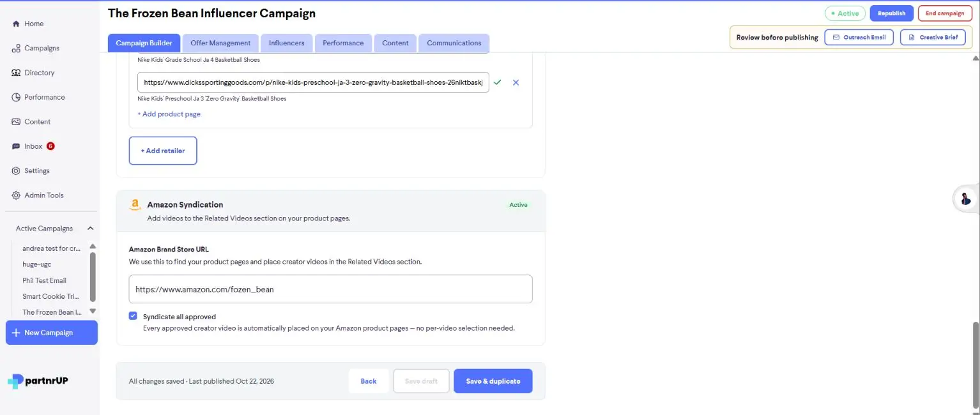Click the Settings gear icon in the sidebar
Screen dimensions: 980x415
pos(16,171)
